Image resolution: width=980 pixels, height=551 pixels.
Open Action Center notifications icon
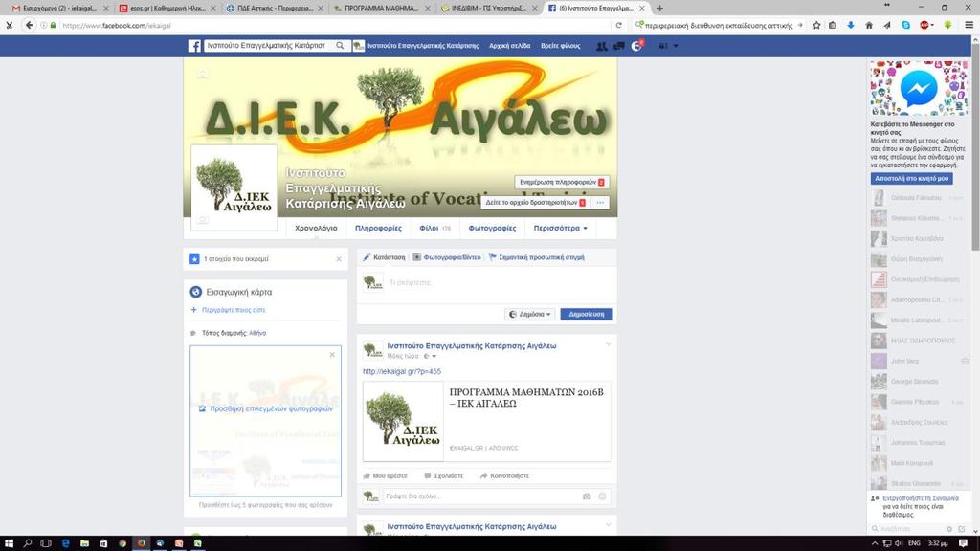click(963, 543)
